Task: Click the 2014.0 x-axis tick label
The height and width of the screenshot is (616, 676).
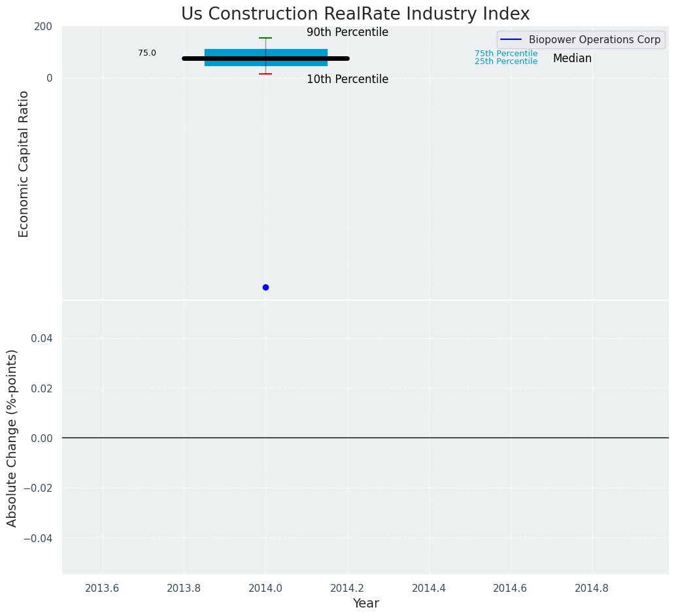Action: 265,588
